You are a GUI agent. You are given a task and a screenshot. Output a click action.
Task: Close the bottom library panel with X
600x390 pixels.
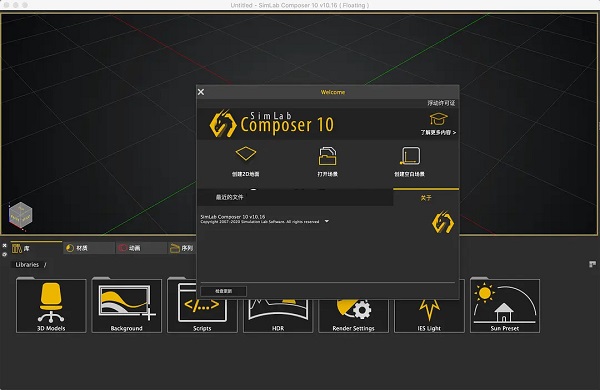[5, 245]
